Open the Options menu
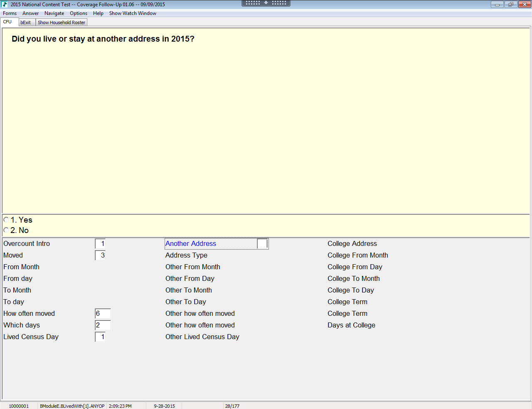Image resolution: width=532 pixels, height=409 pixels. (79, 13)
